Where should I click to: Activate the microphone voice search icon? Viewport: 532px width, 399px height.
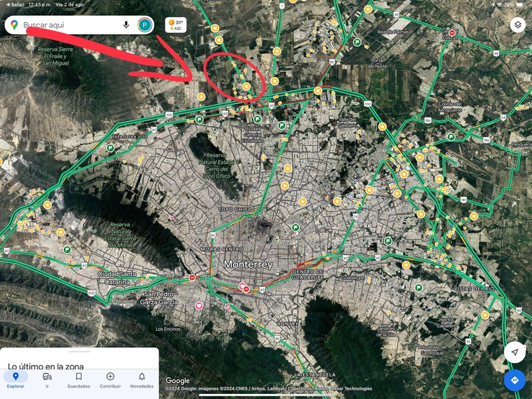click(126, 25)
